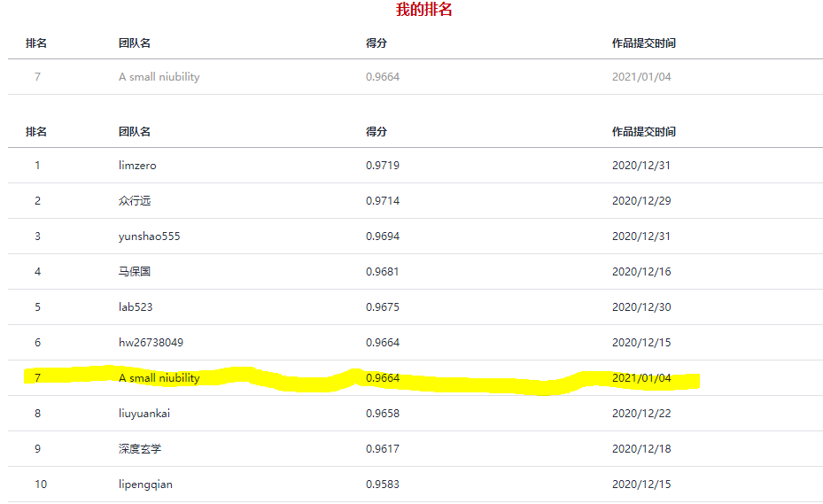Viewport: 823px width, 504px height.
Task: Select score 0.9719 in limzero row
Action: click(x=383, y=166)
